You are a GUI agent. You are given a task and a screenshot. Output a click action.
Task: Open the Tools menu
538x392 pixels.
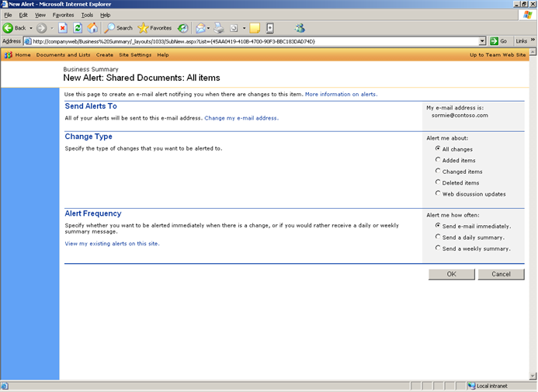point(87,15)
